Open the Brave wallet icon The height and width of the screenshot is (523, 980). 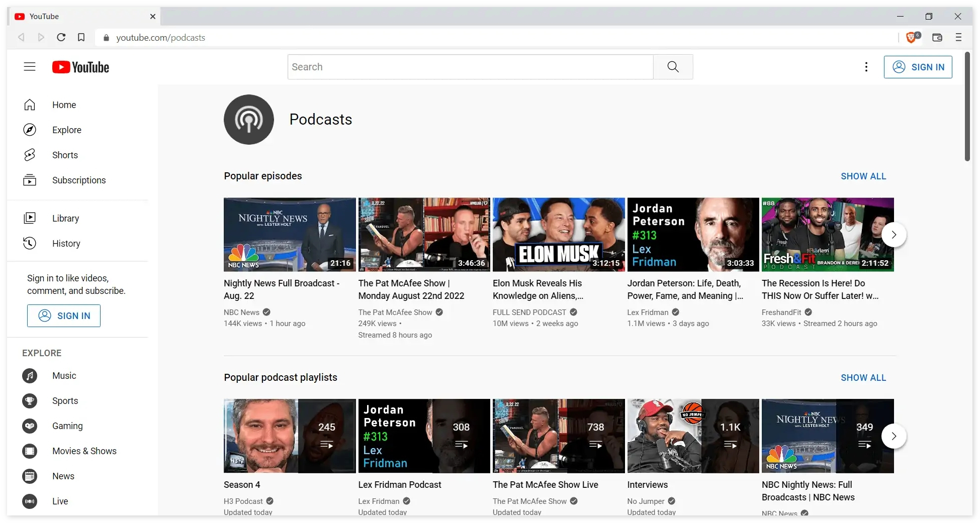[937, 38]
